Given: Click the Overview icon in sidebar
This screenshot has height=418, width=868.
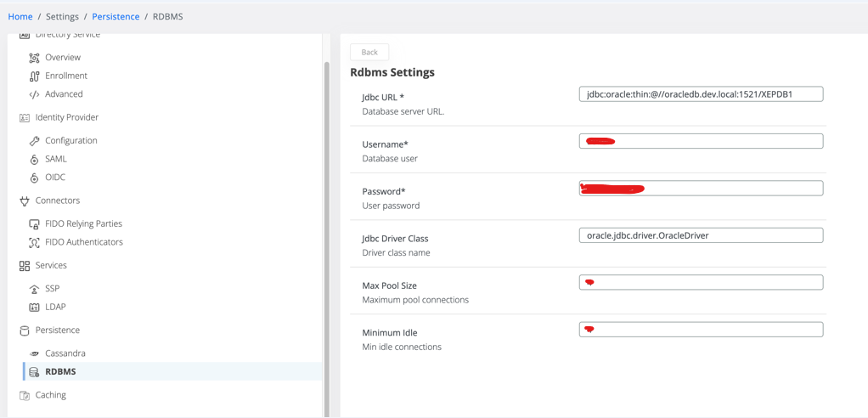Looking at the screenshot, I should (34, 58).
